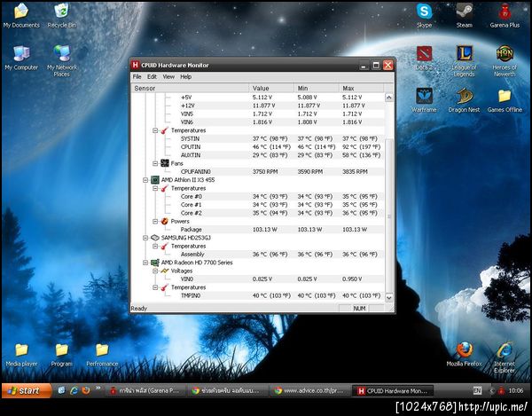Click Firefox quick launch icon in taskbar
The width and height of the screenshot is (532, 416).
click(85, 390)
